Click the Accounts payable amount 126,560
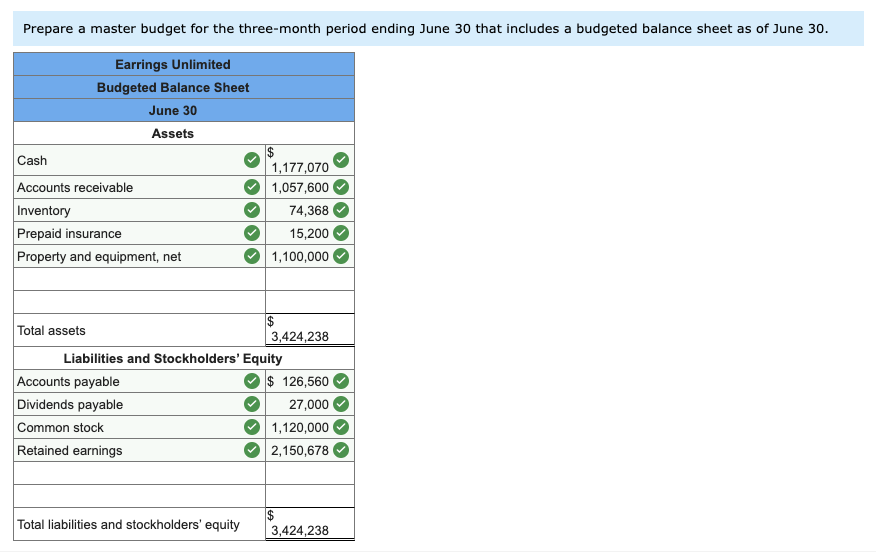Screen dimensions: 876x553 [x=310, y=381]
